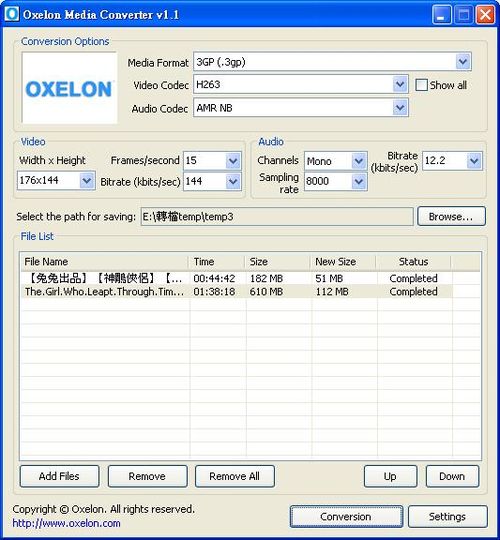Move file Down in list

[452, 476]
